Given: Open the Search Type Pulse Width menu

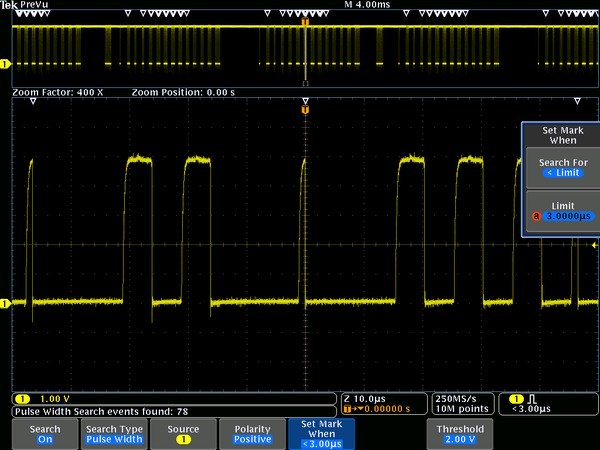Looking at the screenshot, I should point(114,434).
